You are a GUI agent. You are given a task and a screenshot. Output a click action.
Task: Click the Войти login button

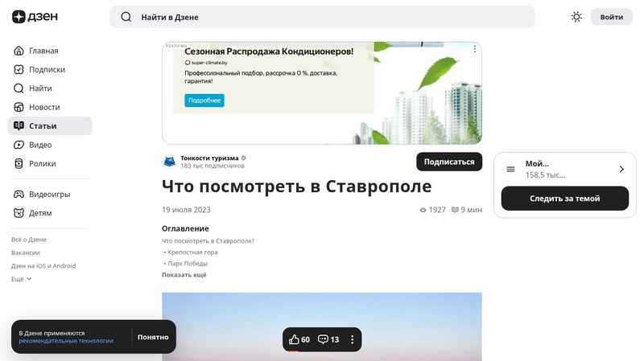click(x=611, y=17)
